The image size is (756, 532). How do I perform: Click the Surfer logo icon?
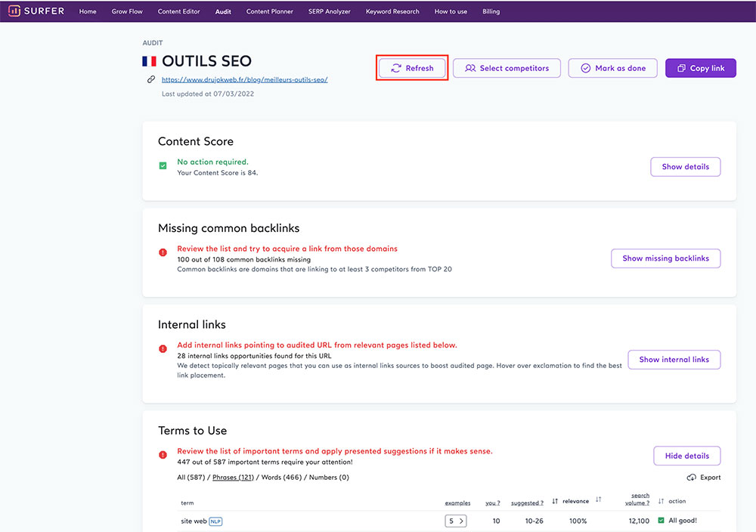[x=14, y=11]
